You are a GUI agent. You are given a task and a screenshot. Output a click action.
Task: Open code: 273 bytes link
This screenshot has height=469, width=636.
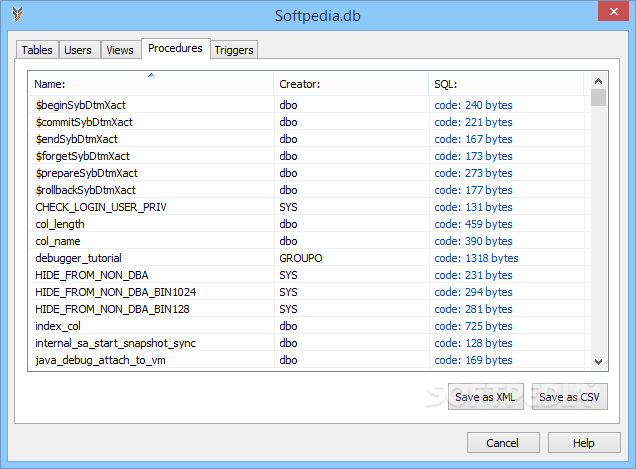click(x=473, y=173)
